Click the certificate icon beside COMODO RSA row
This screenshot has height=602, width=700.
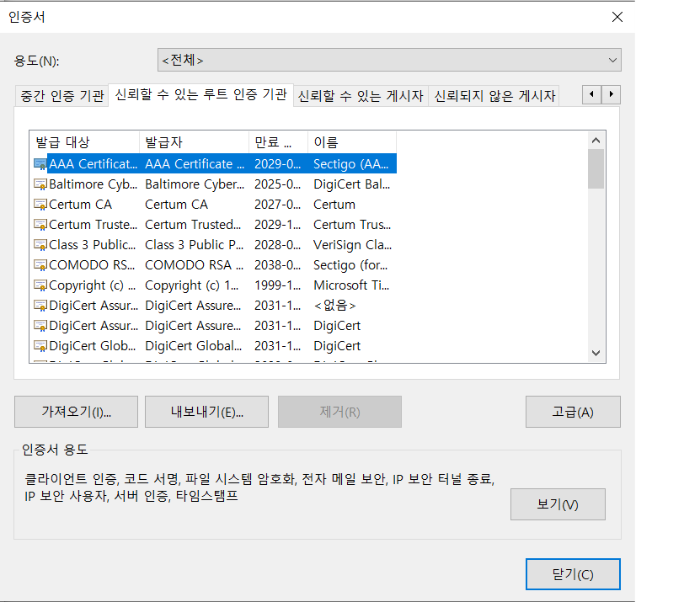(40, 265)
